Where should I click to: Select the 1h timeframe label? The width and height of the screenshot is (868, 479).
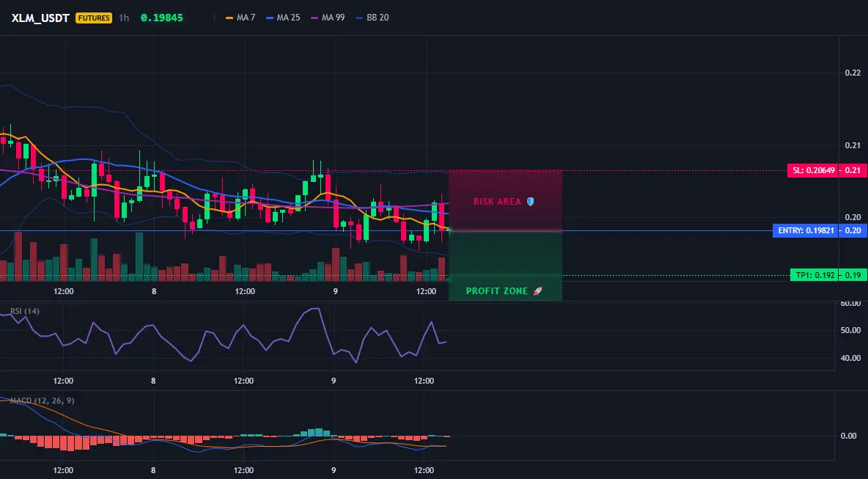(x=124, y=18)
